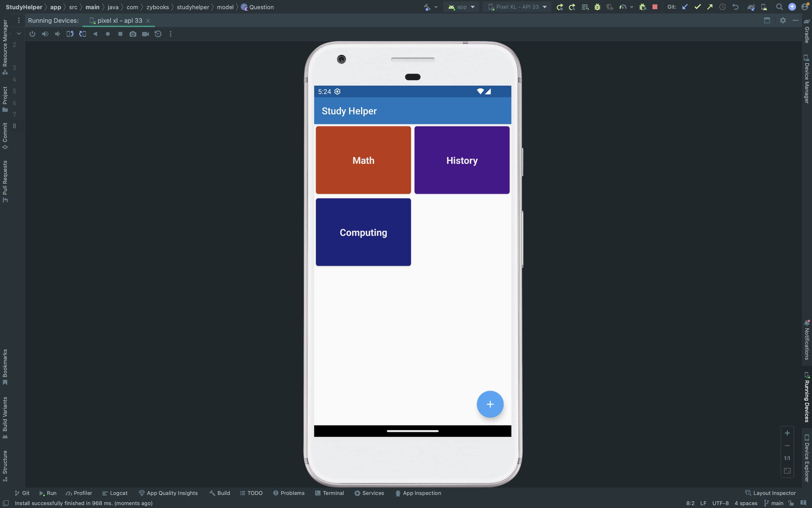Image resolution: width=812 pixels, height=508 pixels.
Task: Click the IDE update arrow icon
Action: click(792, 7)
